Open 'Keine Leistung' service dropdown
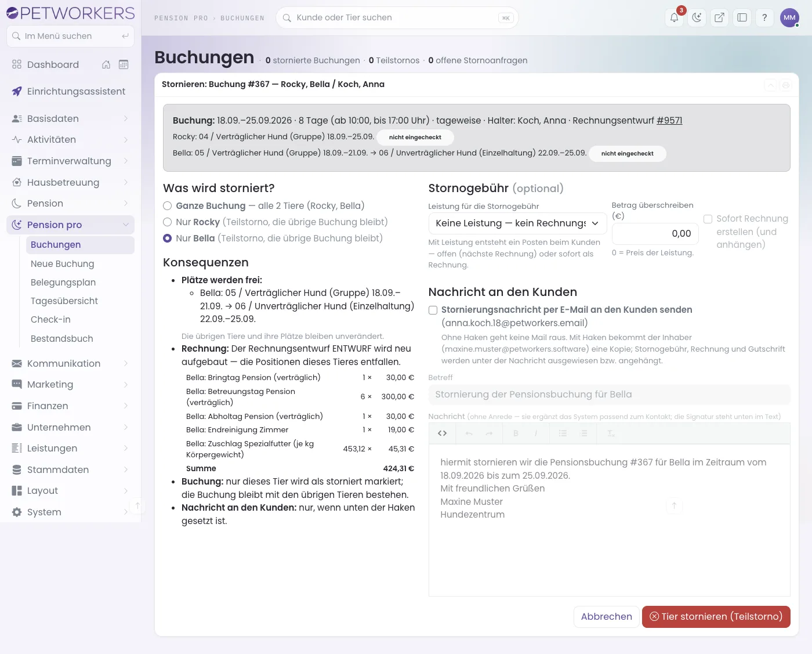The image size is (812, 654). (517, 223)
